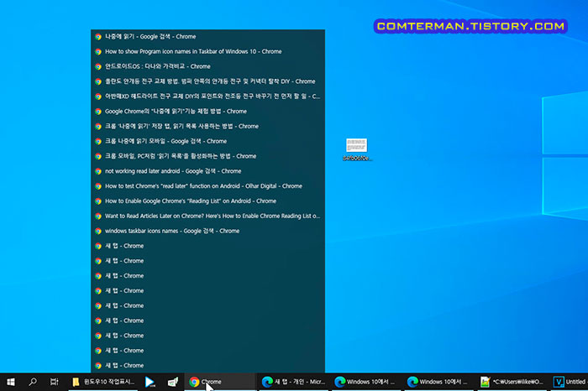The image size is (588, 391).
Task: Open File Explorer window '윈도우10 작업표시...'
Action: [103, 382]
